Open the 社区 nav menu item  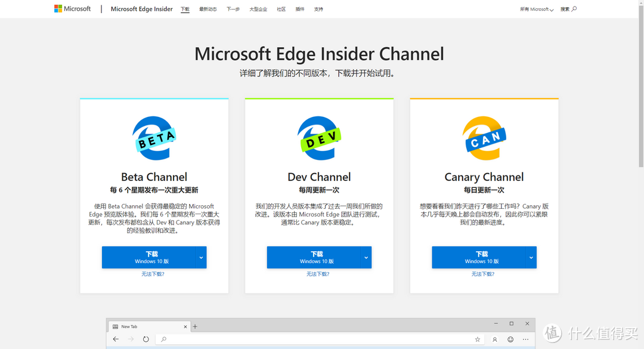pos(281,9)
